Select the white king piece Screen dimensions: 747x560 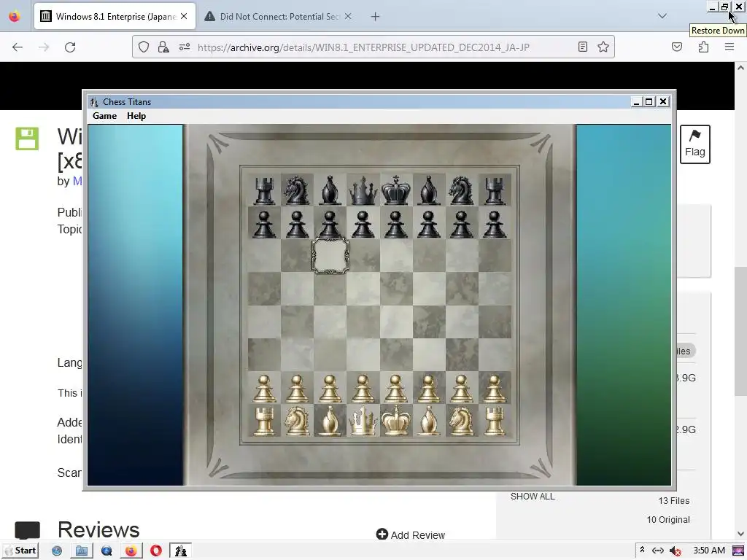pyautogui.click(x=396, y=421)
